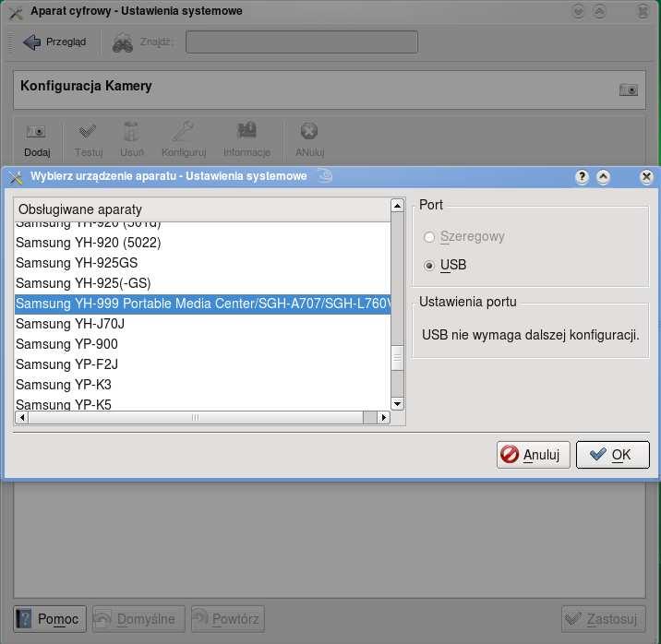Click the Obsługiwane aparaty column header

coord(202,209)
